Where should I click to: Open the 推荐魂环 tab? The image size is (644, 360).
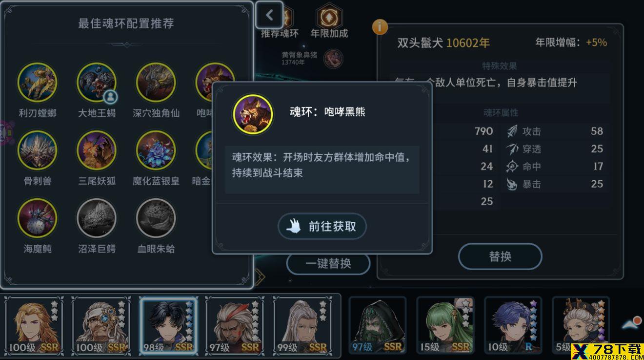tap(280, 33)
